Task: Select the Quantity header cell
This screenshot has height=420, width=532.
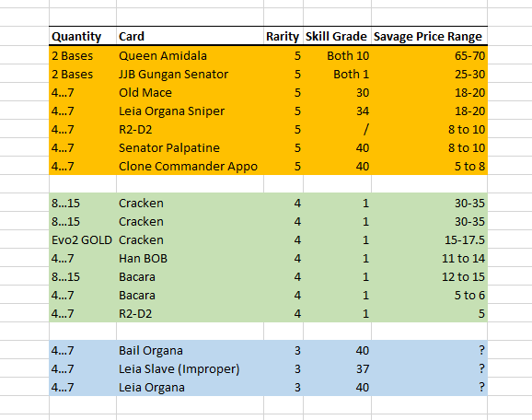Action: [83, 36]
